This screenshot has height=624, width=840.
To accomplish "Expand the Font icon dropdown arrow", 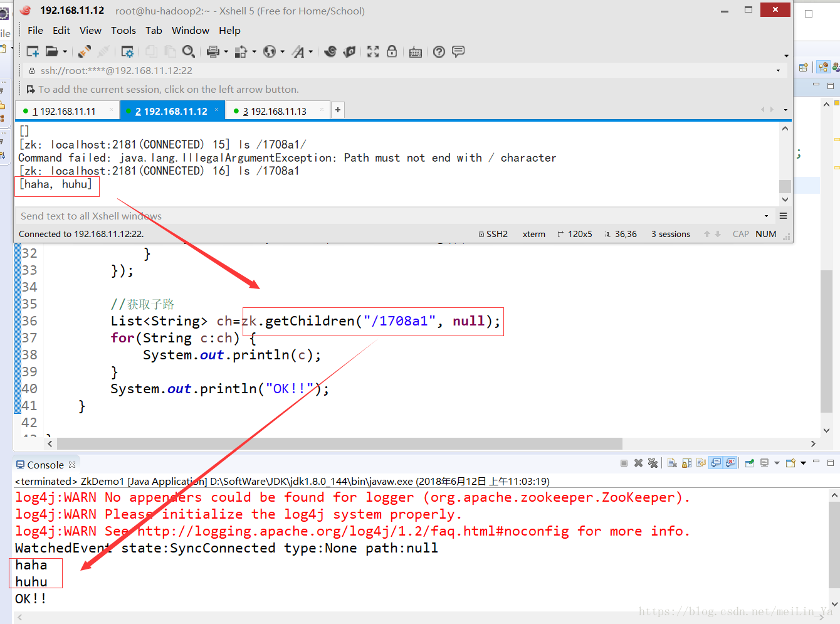I will [x=310, y=52].
